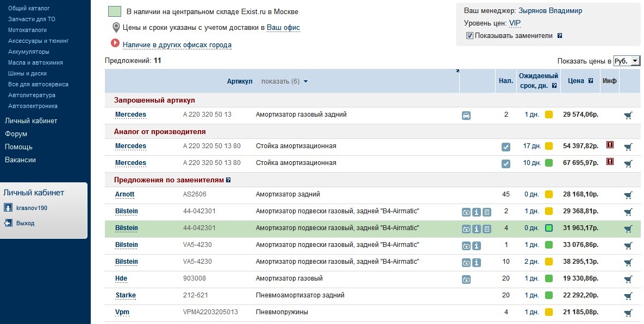Click help icon next to 'Цена' header
The height and width of the screenshot is (324, 644).
click(591, 81)
